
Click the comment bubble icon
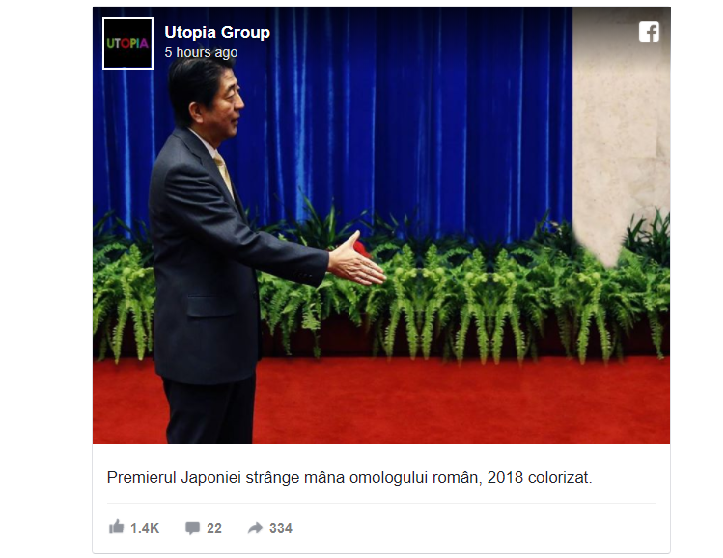[x=192, y=528]
